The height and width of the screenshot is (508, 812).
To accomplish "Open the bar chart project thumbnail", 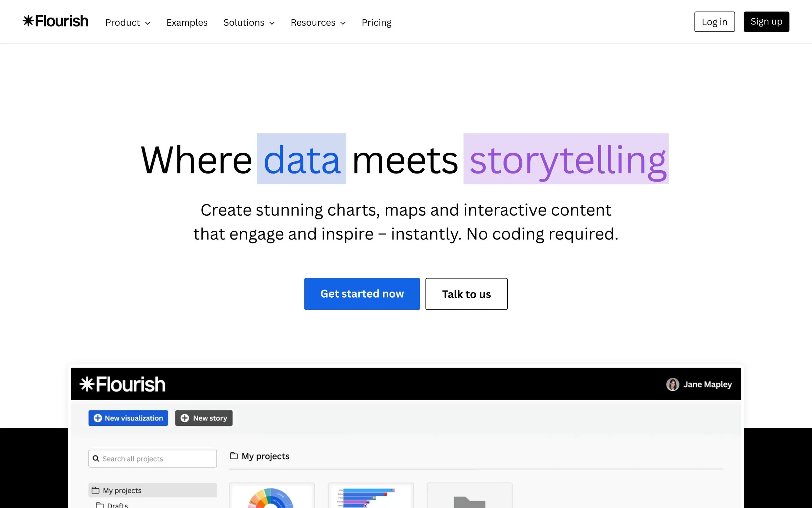I will (x=370, y=496).
